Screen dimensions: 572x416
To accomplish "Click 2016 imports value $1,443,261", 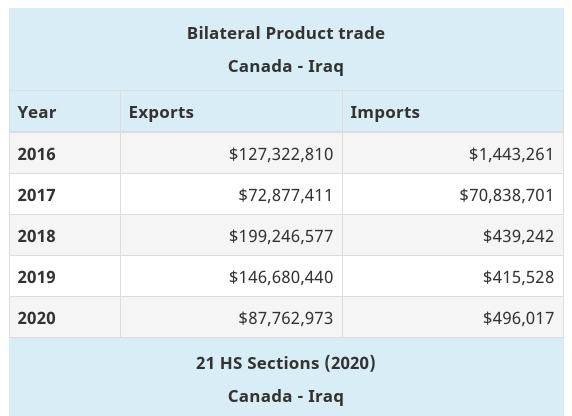I will coord(511,154).
